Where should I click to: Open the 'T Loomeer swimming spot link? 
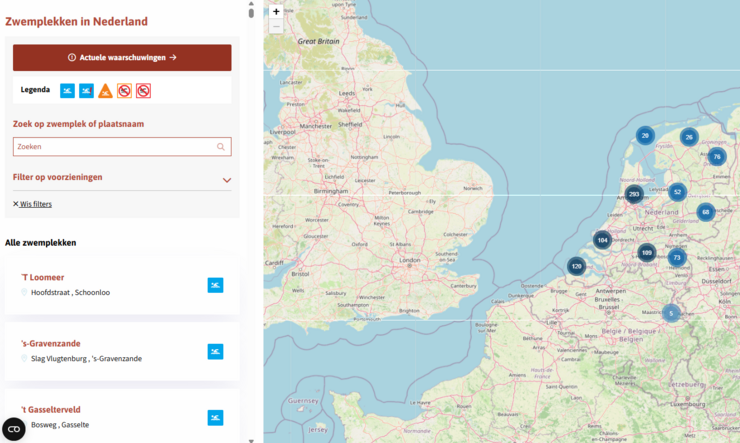(42, 277)
